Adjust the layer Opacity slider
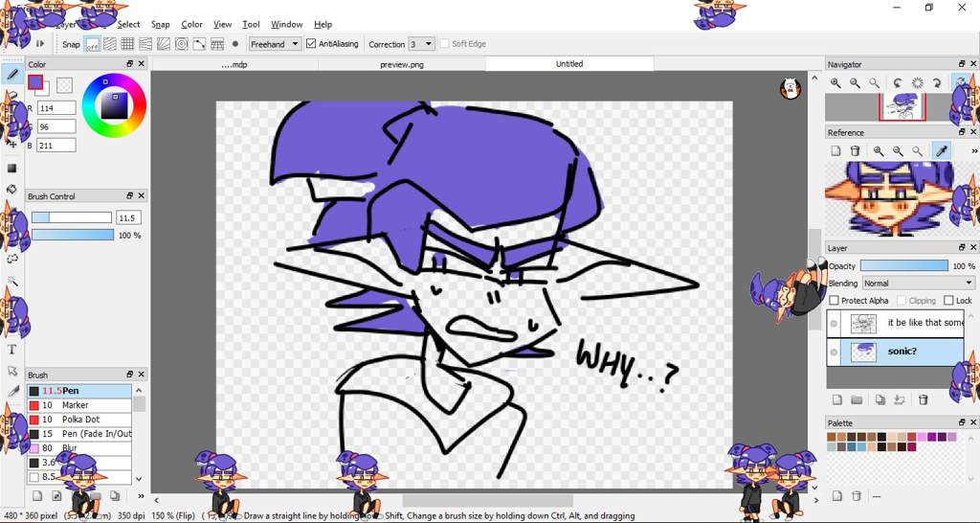 tap(903, 266)
